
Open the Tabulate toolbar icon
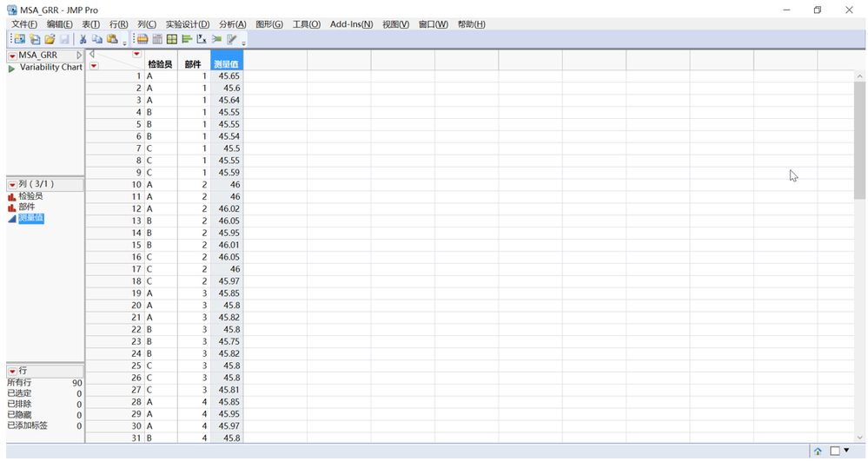pyautogui.click(x=157, y=39)
